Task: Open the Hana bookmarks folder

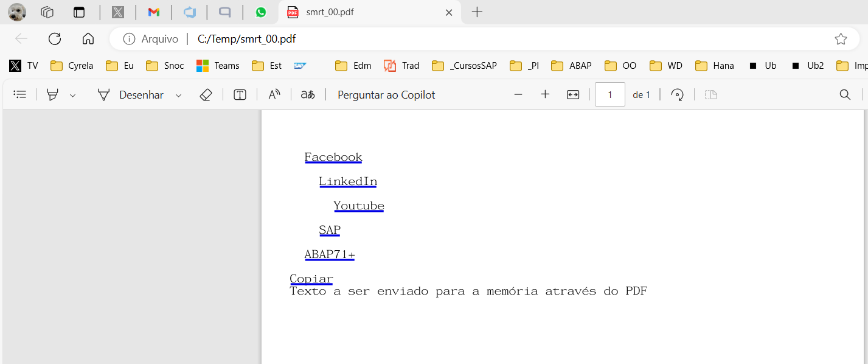Action: pyautogui.click(x=715, y=66)
